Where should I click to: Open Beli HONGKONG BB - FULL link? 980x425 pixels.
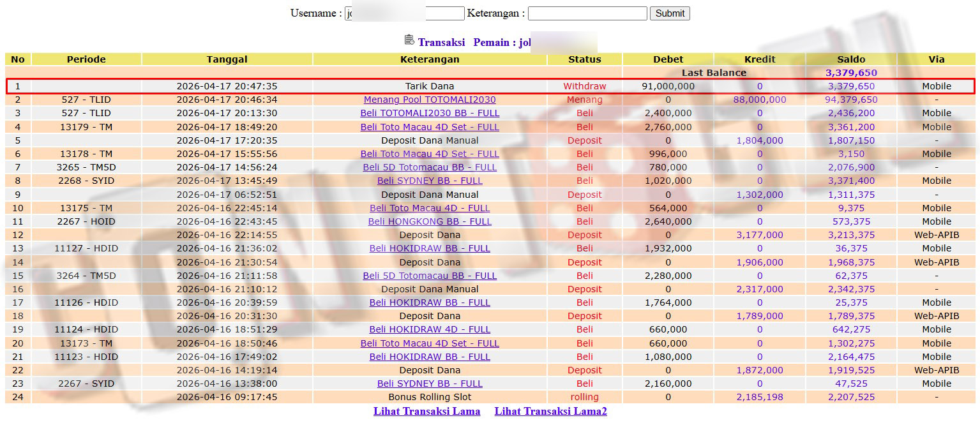pos(430,221)
